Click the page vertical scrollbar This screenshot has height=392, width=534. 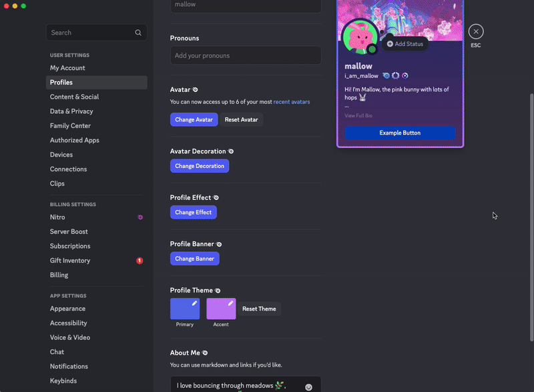(531, 217)
